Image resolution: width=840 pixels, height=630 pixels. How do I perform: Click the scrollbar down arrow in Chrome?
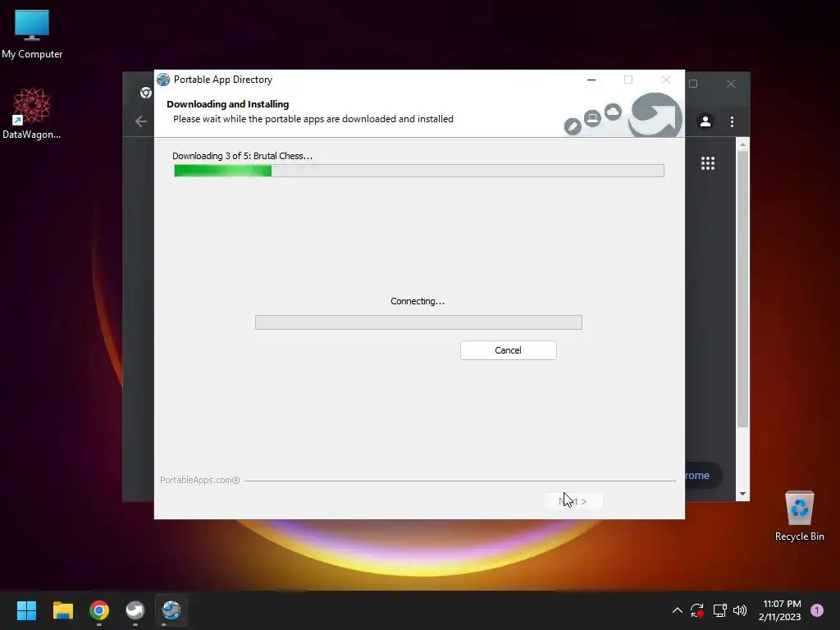click(x=742, y=494)
